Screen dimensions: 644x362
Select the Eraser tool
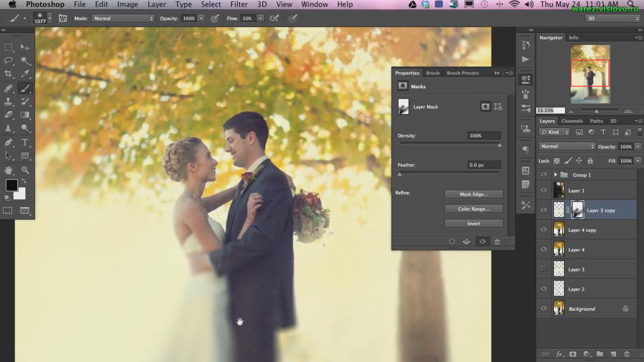point(9,115)
